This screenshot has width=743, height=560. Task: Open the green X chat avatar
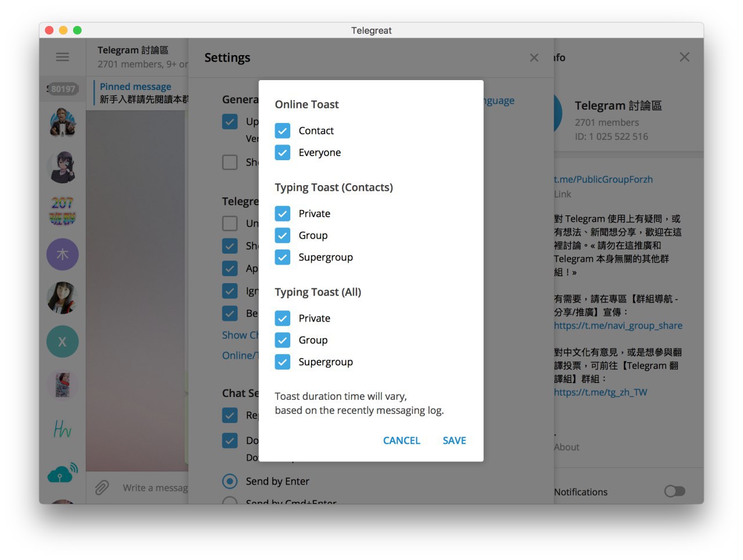point(62,342)
